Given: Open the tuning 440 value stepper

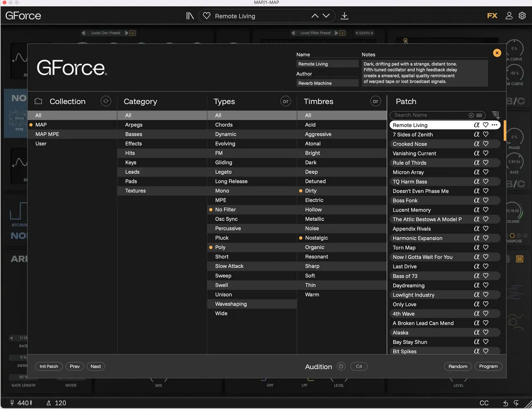Looking at the screenshot, I should [24, 403].
